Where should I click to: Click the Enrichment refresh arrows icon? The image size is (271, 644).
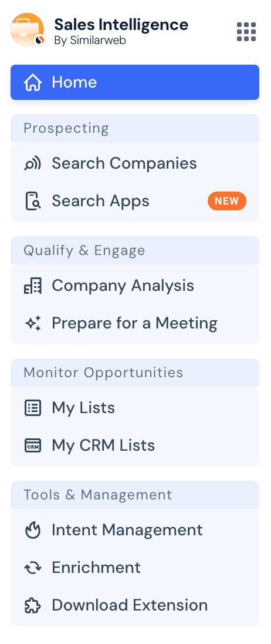pyautogui.click(x=33, y=568)
